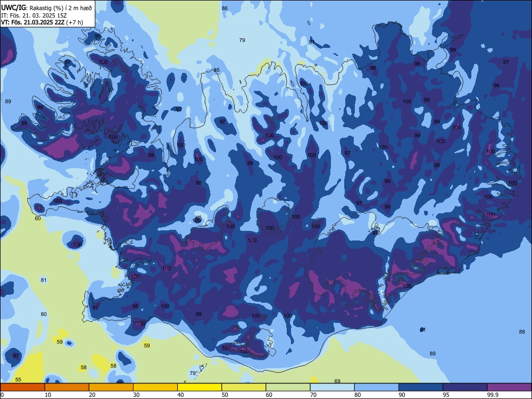This screenshot has height=399, width=532.
Task: Click the 30–40 legend color swatch
Action: [155, 387]
